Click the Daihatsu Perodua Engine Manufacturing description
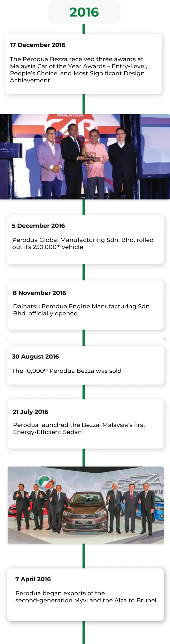 coord(82,310)
